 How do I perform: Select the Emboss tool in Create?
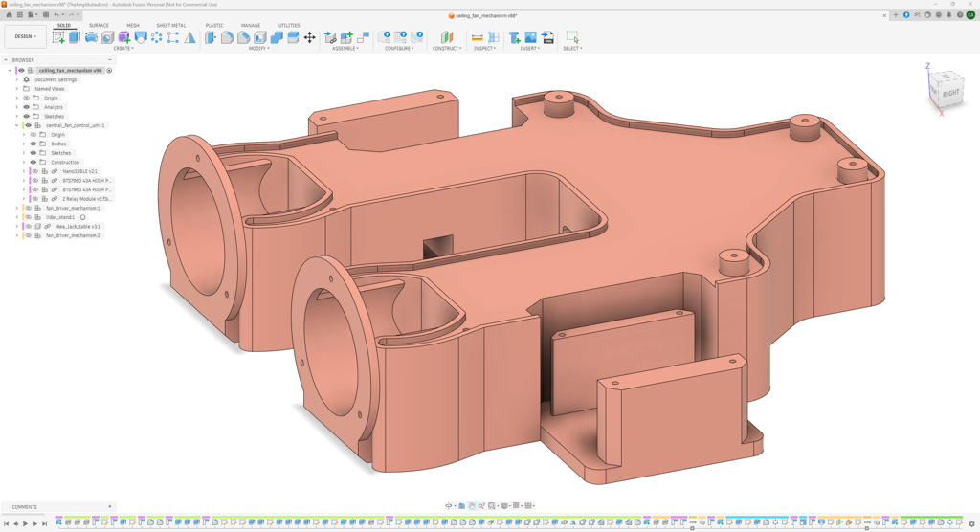coord(140,37)
